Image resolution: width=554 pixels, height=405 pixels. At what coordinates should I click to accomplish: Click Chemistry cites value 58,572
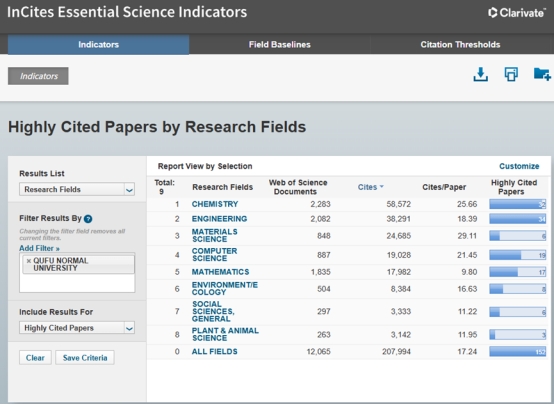399,204
